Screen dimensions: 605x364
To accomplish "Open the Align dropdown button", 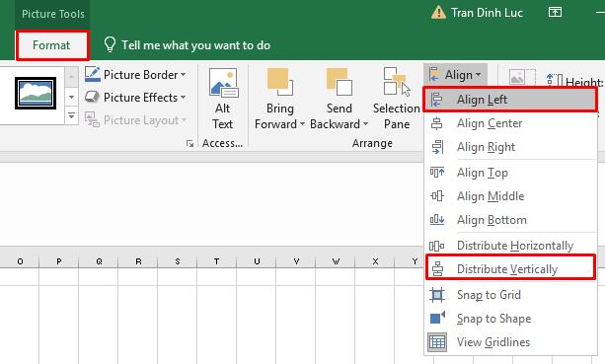I will click(x=455, y=74).
